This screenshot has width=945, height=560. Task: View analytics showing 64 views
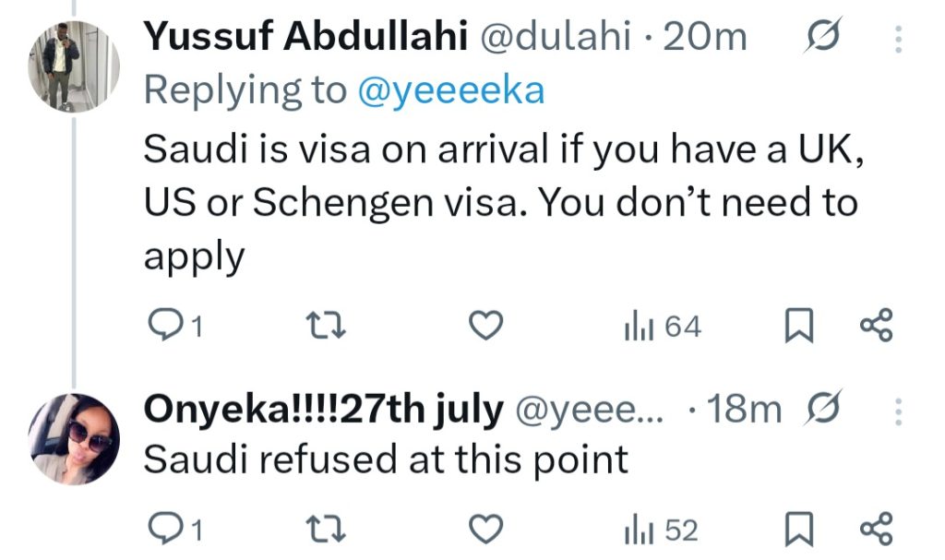(663, 326)
